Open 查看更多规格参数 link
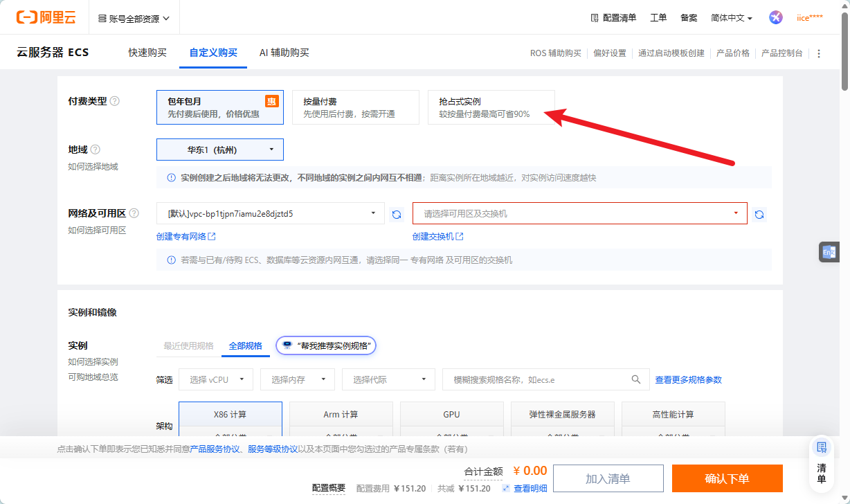 pyautogui.click(x=689, y=379)
